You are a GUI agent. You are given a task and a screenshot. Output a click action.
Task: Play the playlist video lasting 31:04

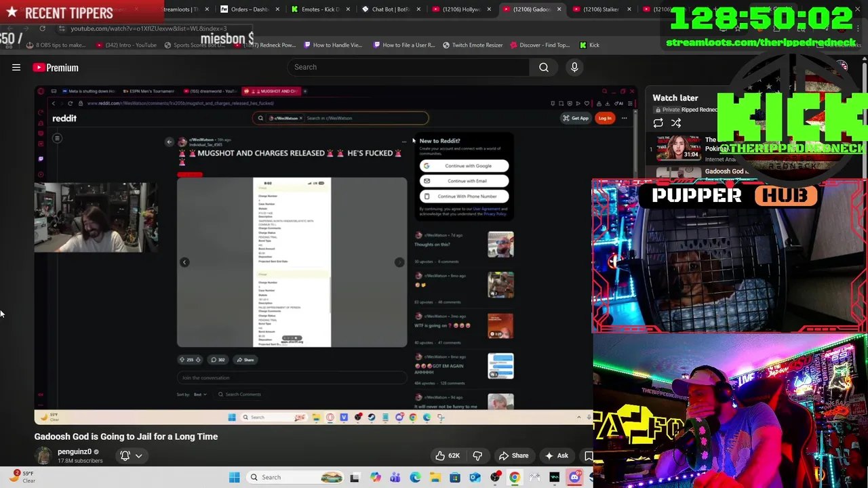678,148
